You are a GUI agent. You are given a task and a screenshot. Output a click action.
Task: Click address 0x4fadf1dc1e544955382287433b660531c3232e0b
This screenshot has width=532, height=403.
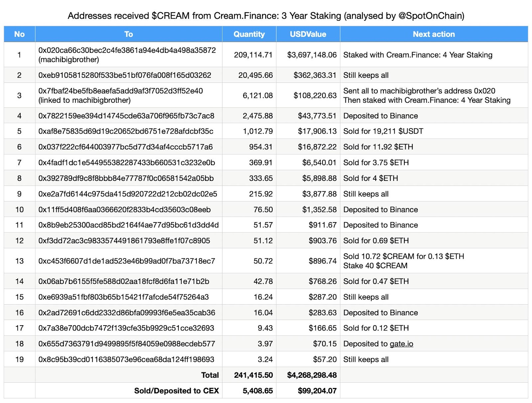click(127, 163)
